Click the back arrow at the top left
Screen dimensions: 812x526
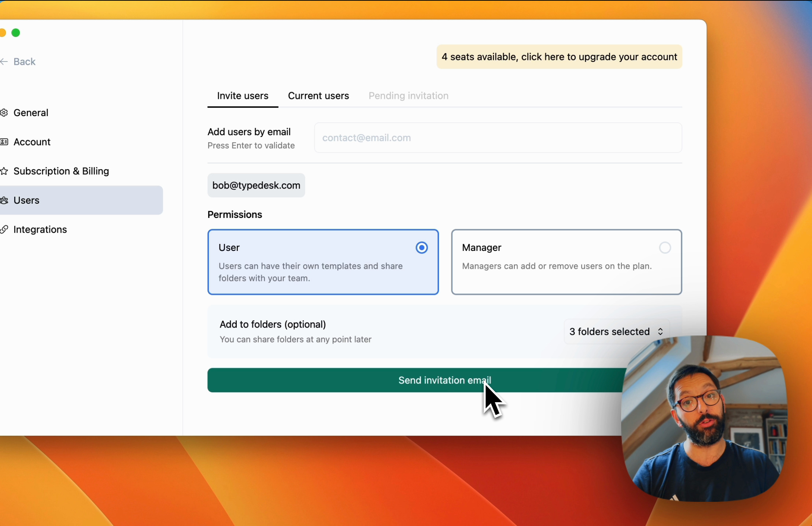(x=4, y=62)
